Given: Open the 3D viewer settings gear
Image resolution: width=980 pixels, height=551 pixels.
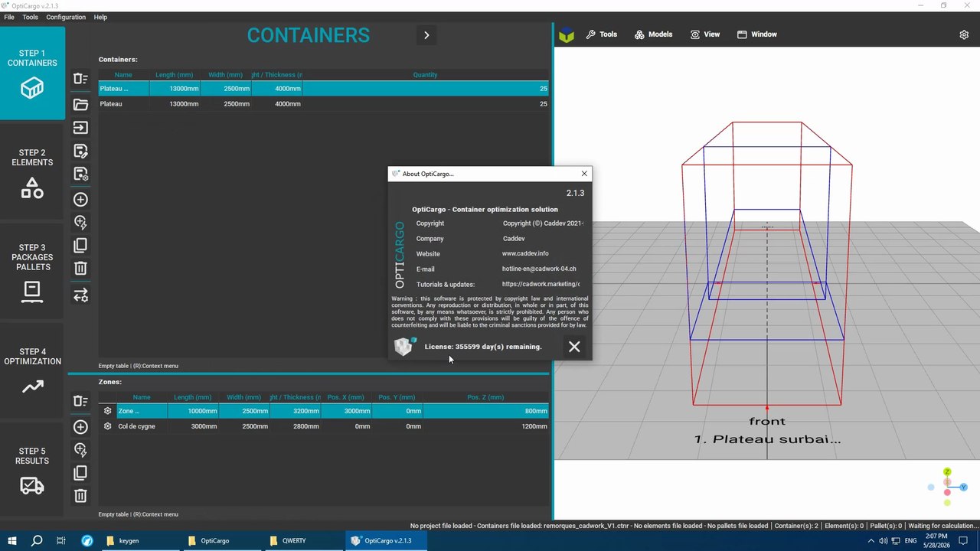Looking at the screenshot, I should (964, 34).
